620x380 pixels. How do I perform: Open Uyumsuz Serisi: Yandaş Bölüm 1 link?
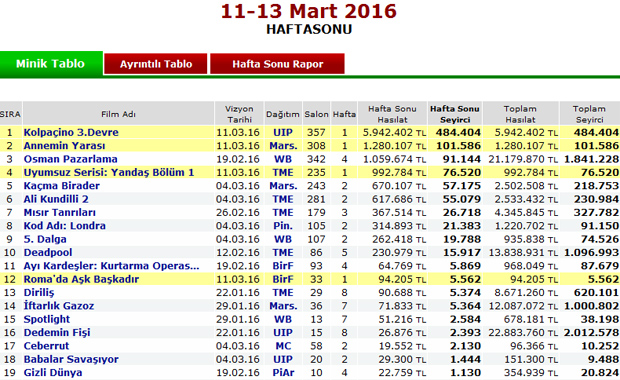point(109,173)
